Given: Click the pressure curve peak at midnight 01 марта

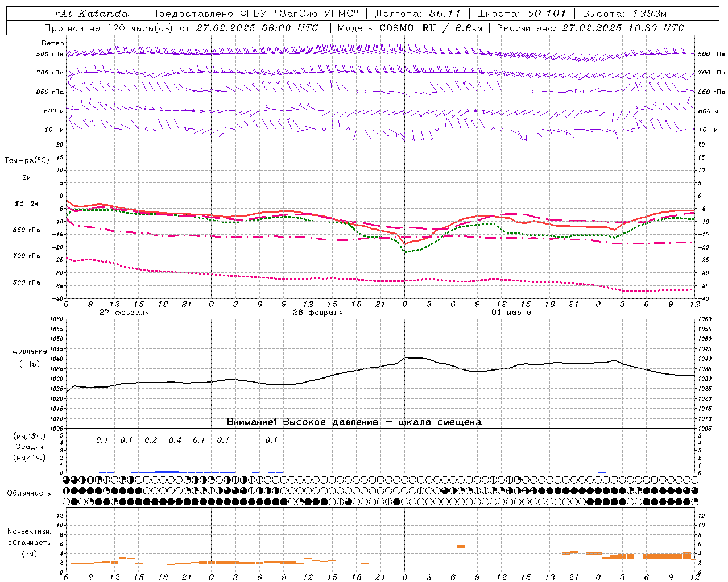Looking at the screenshot, I should pyautogui.click(x=406, y=357).
